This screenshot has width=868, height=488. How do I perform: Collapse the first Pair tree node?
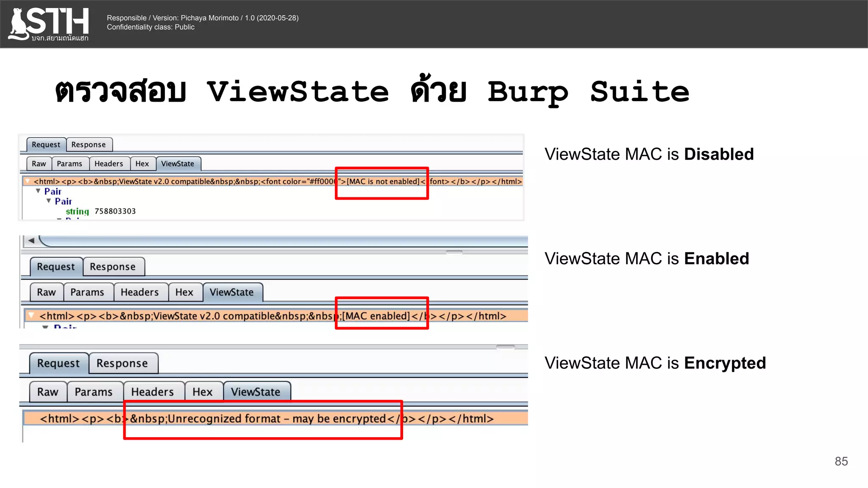38,191
